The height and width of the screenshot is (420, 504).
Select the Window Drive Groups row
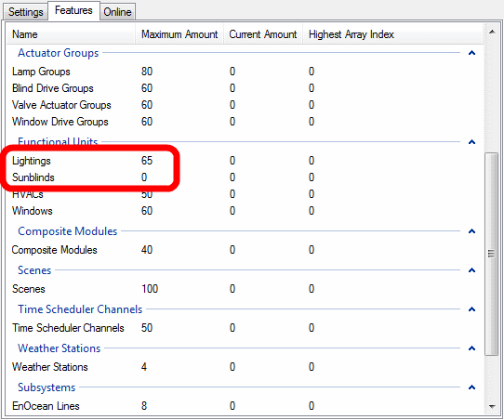(245, 122)
